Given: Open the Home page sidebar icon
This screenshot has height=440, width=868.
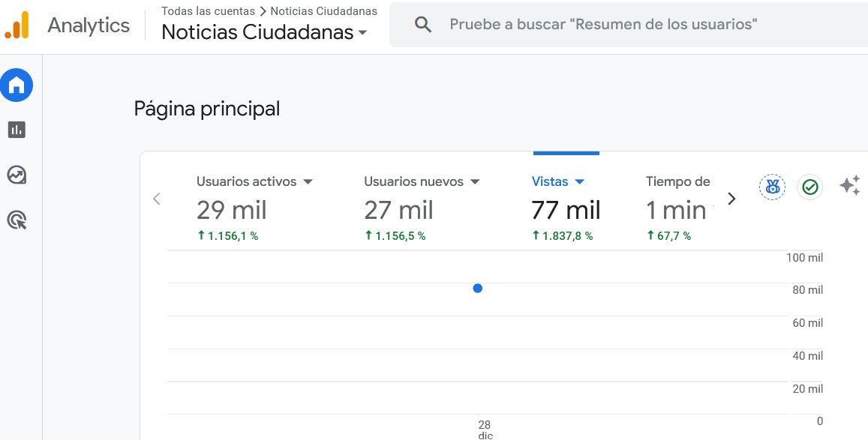Looking at the screenshot, I should [x=17, y=85].
